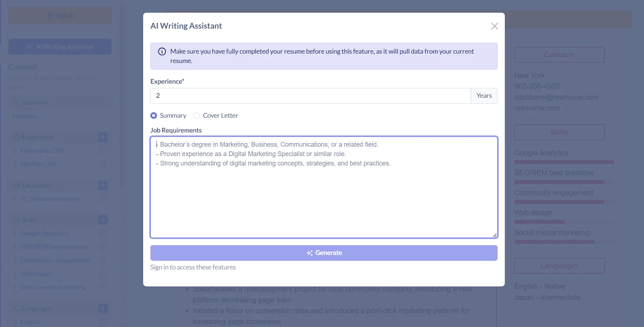Click 'Sign in to access these features' text

coord(193,267)
